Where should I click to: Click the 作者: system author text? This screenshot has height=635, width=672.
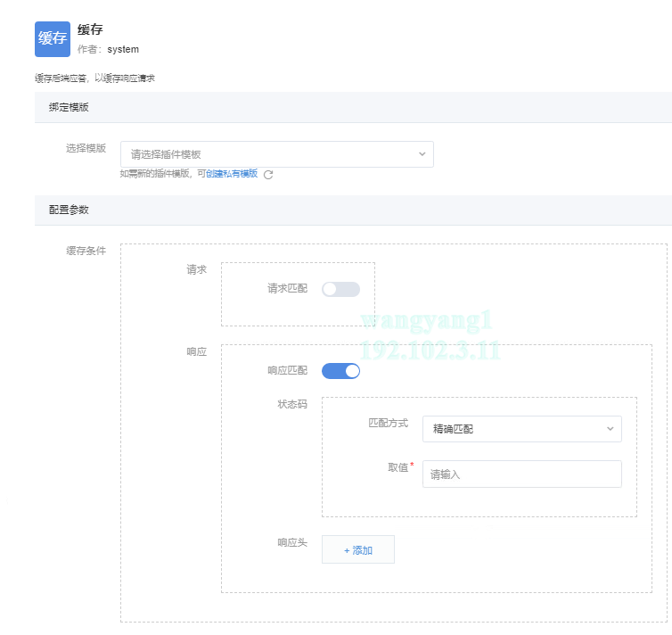pyautogui.click(x=108, y=50)
